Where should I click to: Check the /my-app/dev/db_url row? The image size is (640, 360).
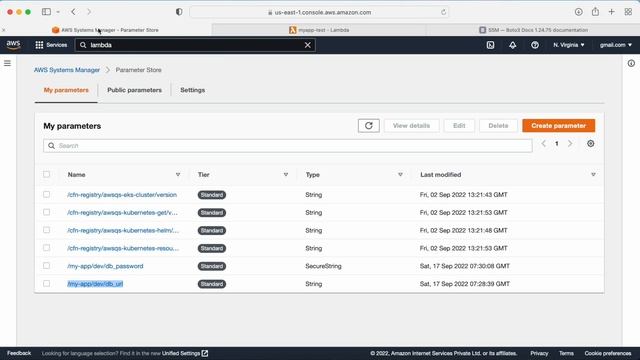[47, 283]
